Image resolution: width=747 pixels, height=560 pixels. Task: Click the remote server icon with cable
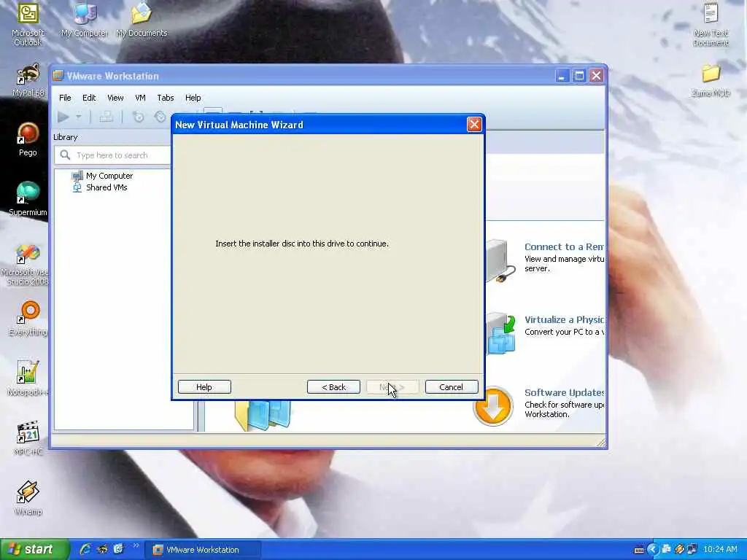click(x=500, y=261)
